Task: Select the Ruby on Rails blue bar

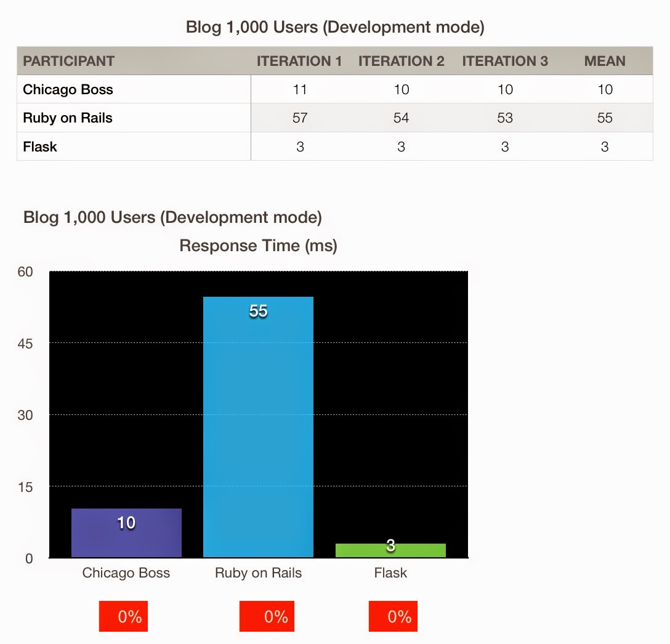Action: click(258, 425)
